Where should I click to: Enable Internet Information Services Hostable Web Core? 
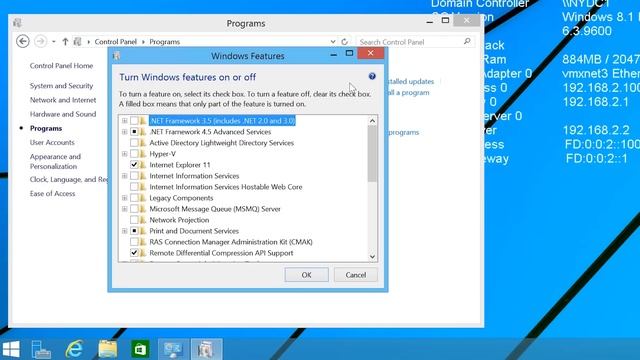pos(134,187)
